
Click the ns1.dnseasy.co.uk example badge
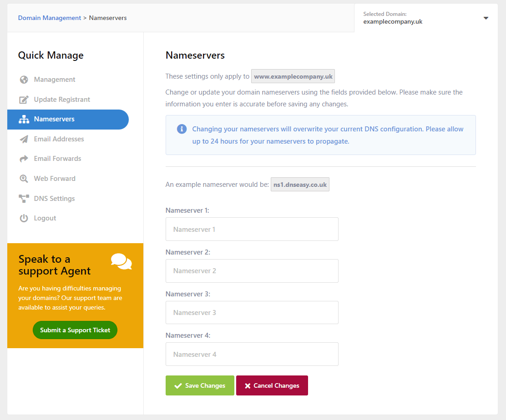pyautogui.click(x=300, y=185)
